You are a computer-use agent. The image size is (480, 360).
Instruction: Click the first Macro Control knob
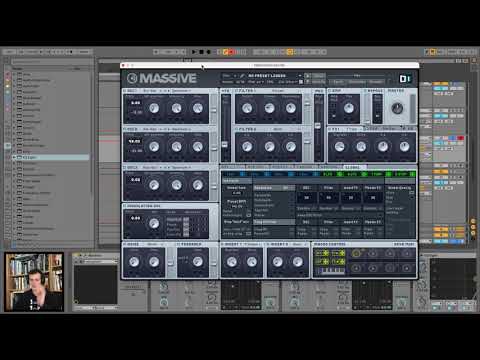coord(356,254)
